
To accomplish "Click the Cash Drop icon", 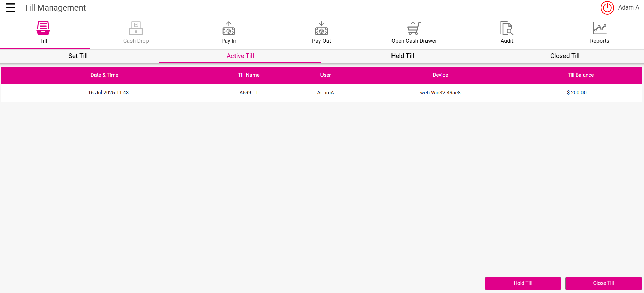I will click(136, 29).
